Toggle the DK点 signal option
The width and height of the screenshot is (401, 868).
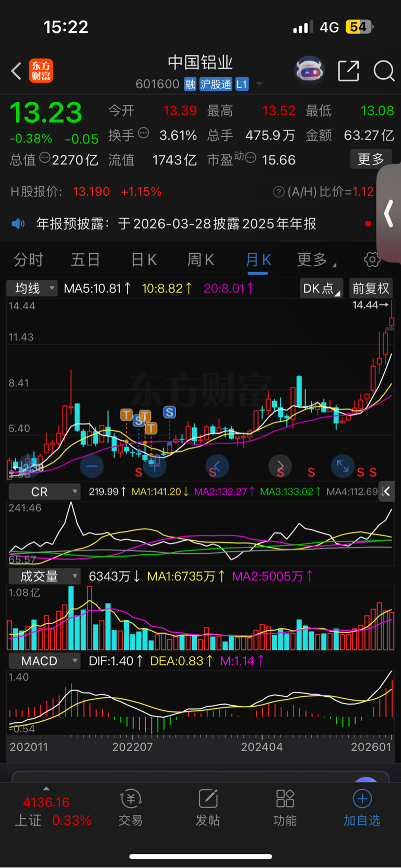321,289
